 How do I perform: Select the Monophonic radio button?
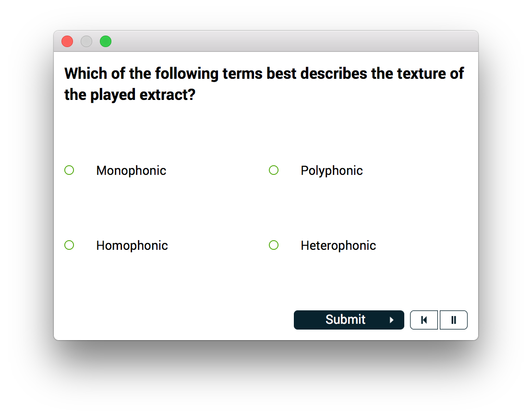69,170
